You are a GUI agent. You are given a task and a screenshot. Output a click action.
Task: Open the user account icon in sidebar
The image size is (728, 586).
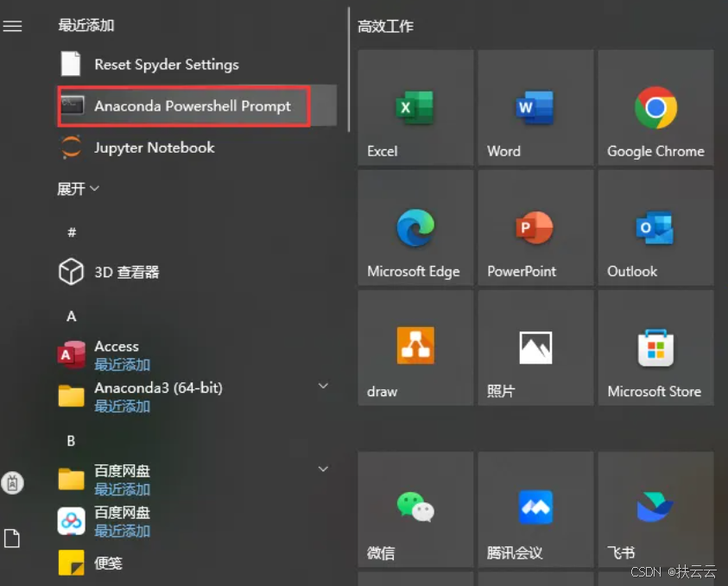click(x=13, y=482)
